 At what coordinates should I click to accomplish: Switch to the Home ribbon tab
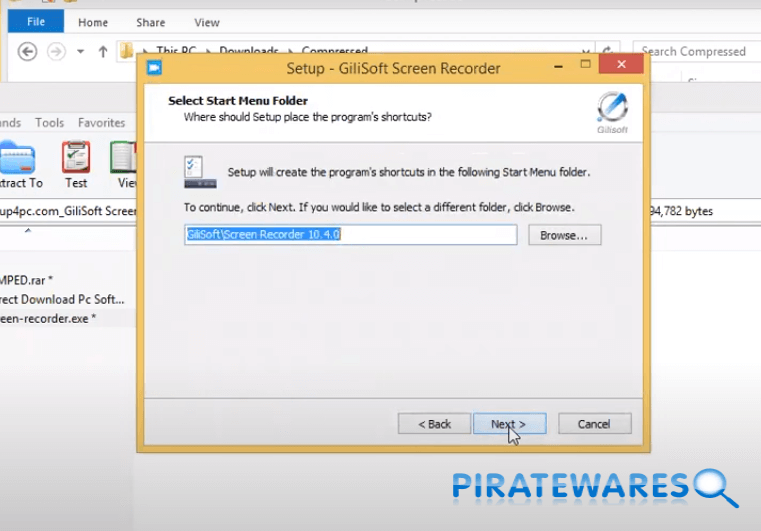click(93, 22)
